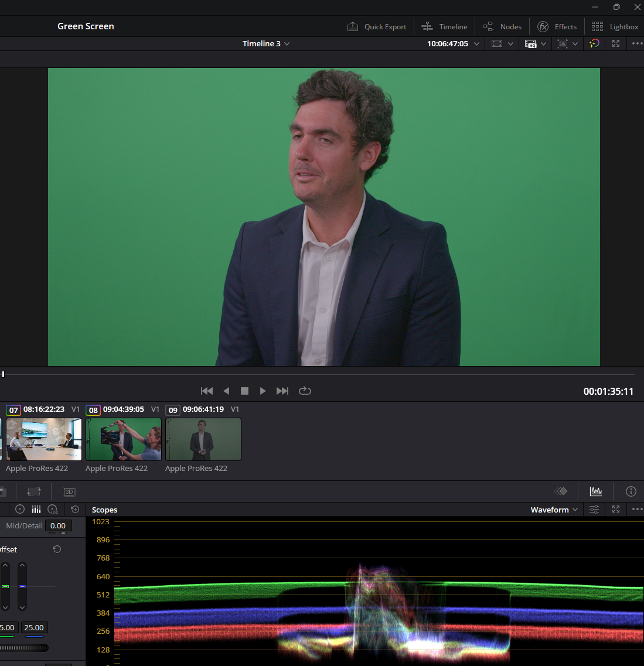Expand the viewer to full screen
This screenshot has height=666, width=644.
[x=616, y=43]
